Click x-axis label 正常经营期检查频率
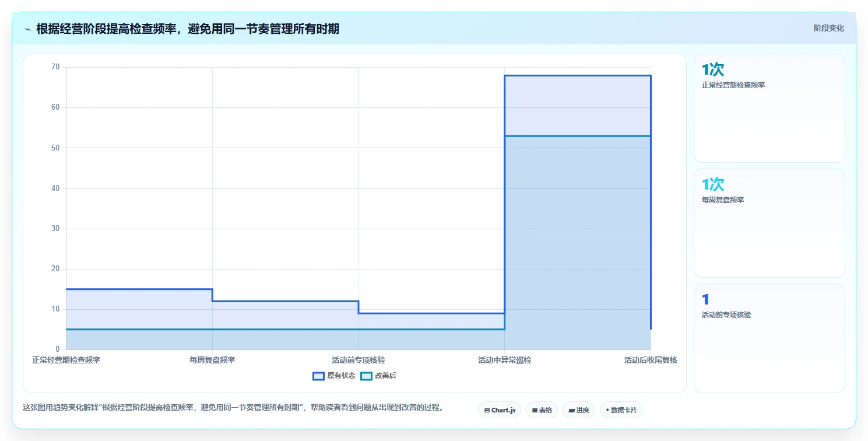Screen dimensions: 868x441 pos(66,360)
